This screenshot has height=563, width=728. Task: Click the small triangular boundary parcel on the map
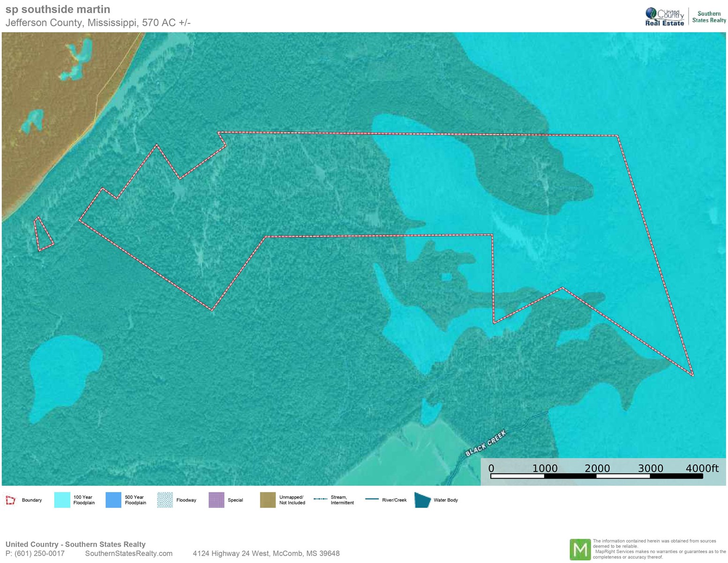click(x=43, y=236)
